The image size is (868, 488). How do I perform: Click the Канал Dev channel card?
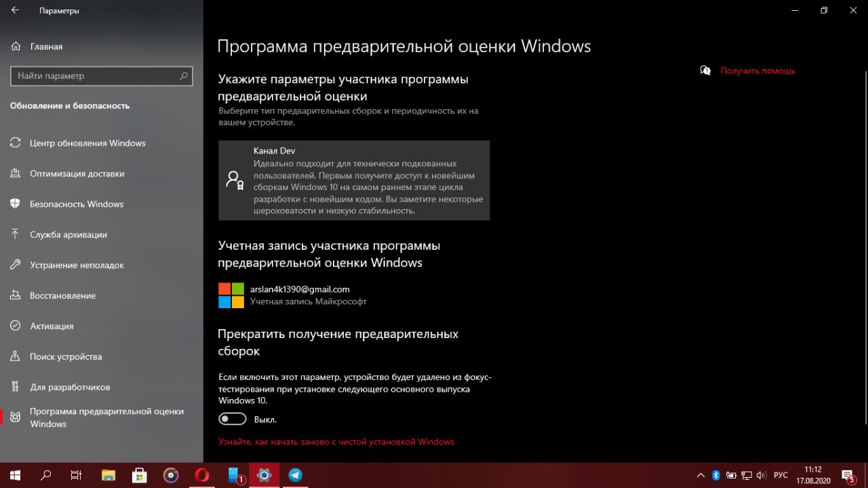point(354,181)
